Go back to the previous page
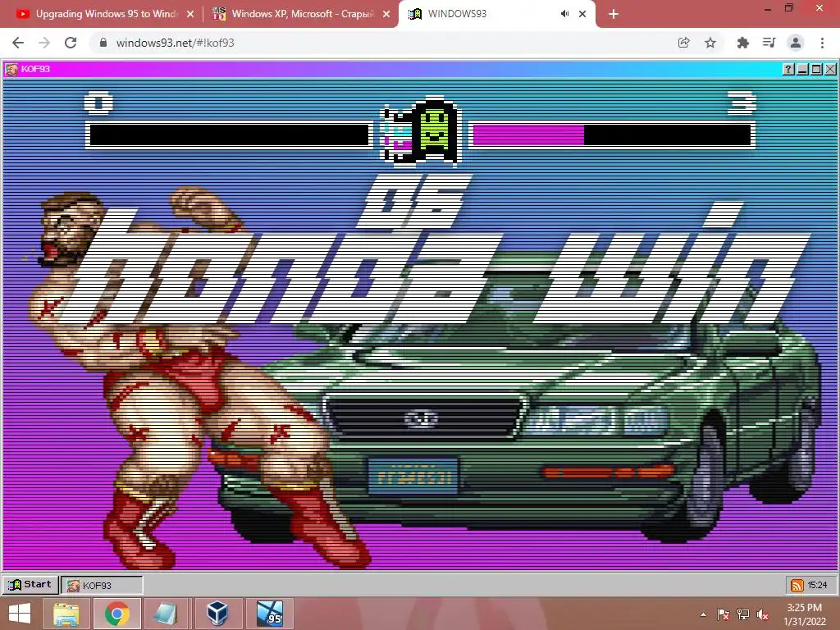The image size is (840, 630). point(18,43)
